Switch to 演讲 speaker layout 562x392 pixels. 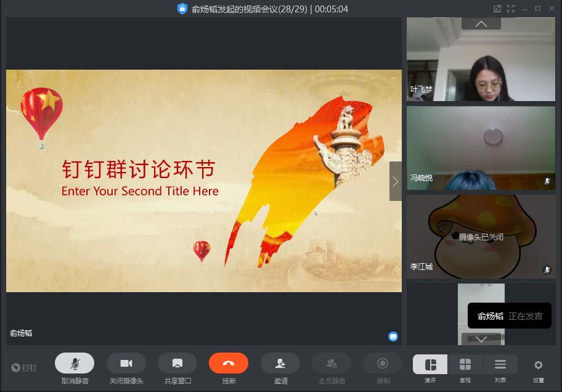tap(430, 364)
